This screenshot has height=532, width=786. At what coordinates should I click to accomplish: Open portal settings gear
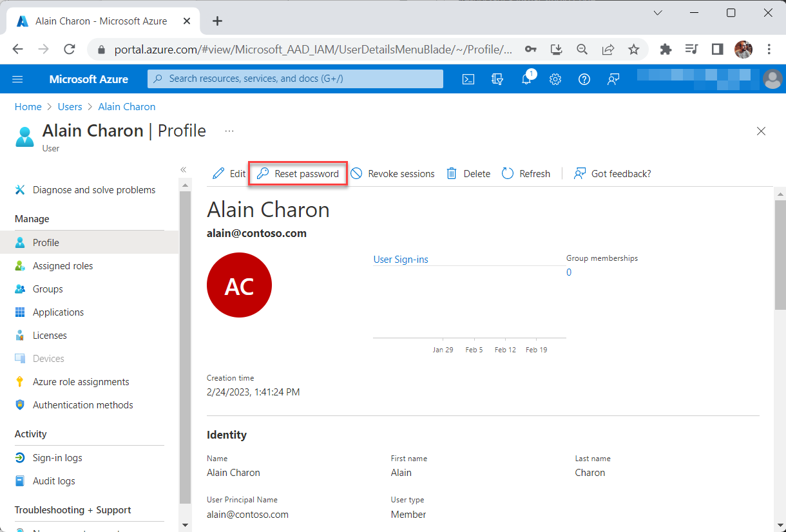[555, 79]
